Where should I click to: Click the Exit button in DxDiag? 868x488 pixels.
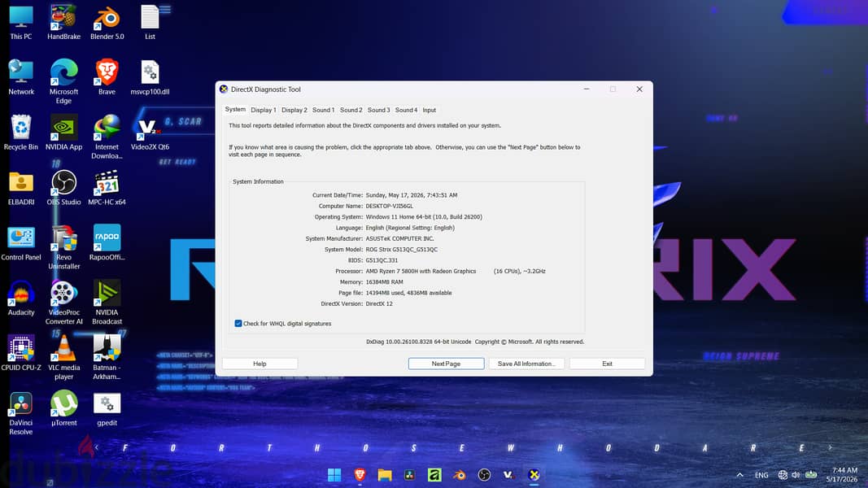[607, 364]
